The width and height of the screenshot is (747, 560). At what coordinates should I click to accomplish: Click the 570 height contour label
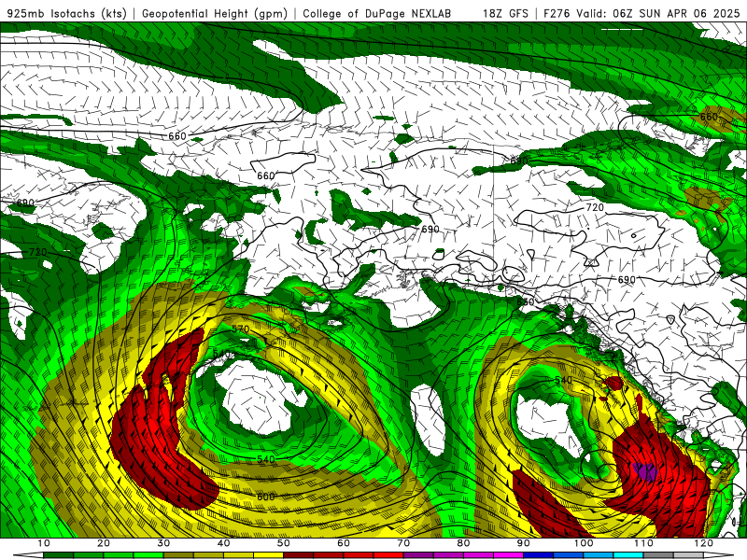point(241,329)
